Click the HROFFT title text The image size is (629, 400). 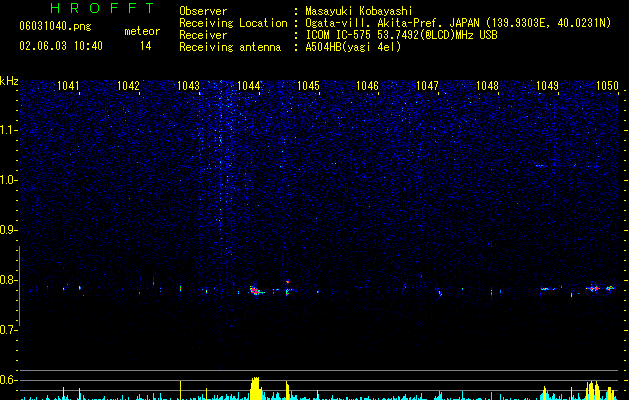pyautogui.click(x=102, y=8)
